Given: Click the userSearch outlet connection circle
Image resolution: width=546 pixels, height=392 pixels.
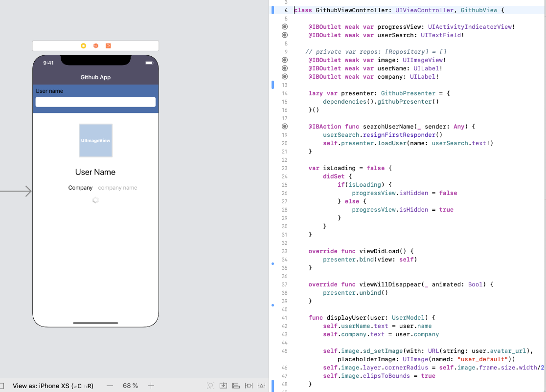Looking at the screenshot, I should [284, 35].
